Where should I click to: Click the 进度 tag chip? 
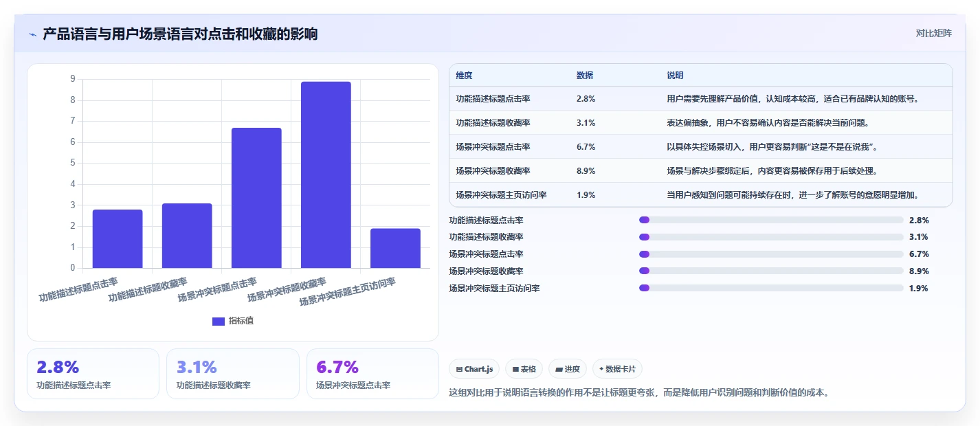(568, 369)
